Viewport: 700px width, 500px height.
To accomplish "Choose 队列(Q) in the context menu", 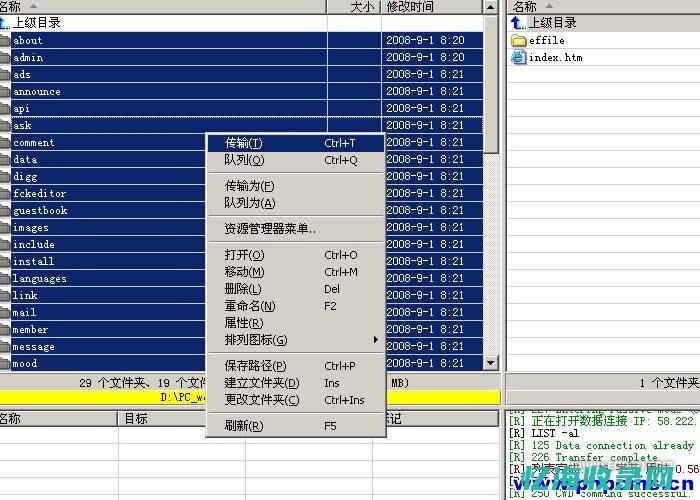I will pyautogui.click(x=295, y=160).
